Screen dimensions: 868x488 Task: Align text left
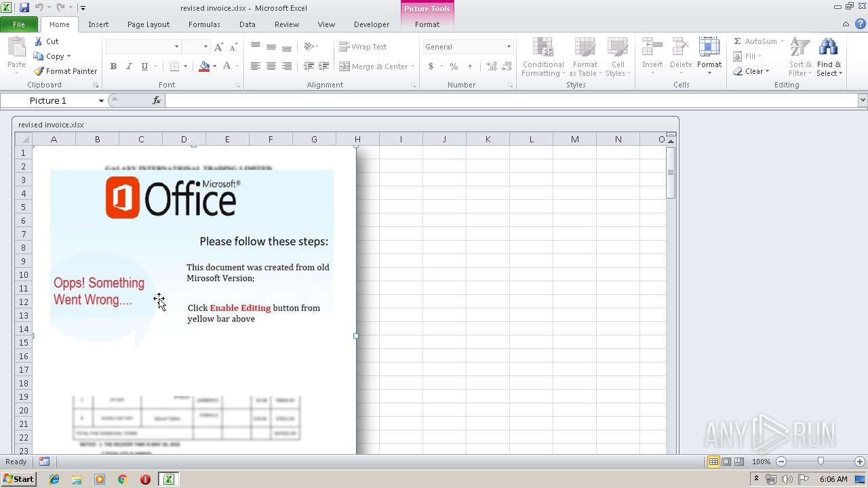[256, 66]
